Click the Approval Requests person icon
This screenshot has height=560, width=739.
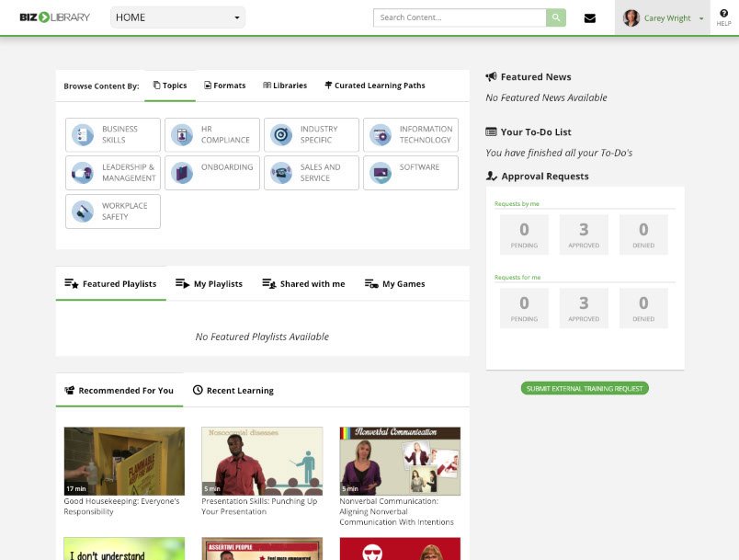492,176
